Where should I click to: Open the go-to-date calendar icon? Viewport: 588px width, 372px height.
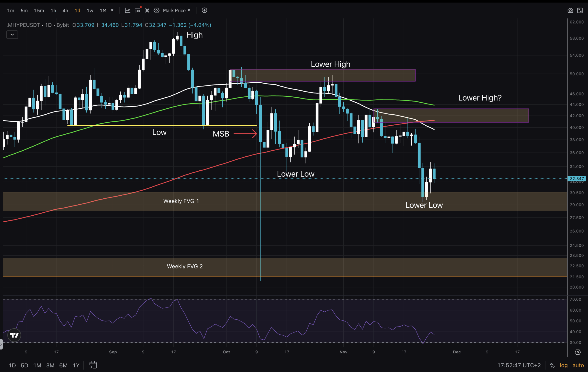pyautogui.click(x=93, y=365)
